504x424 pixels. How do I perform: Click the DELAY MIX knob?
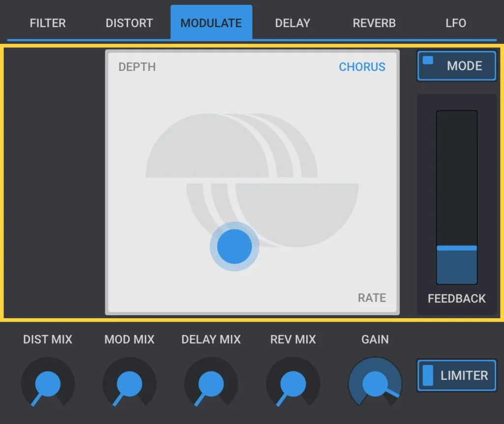(211, 384)
